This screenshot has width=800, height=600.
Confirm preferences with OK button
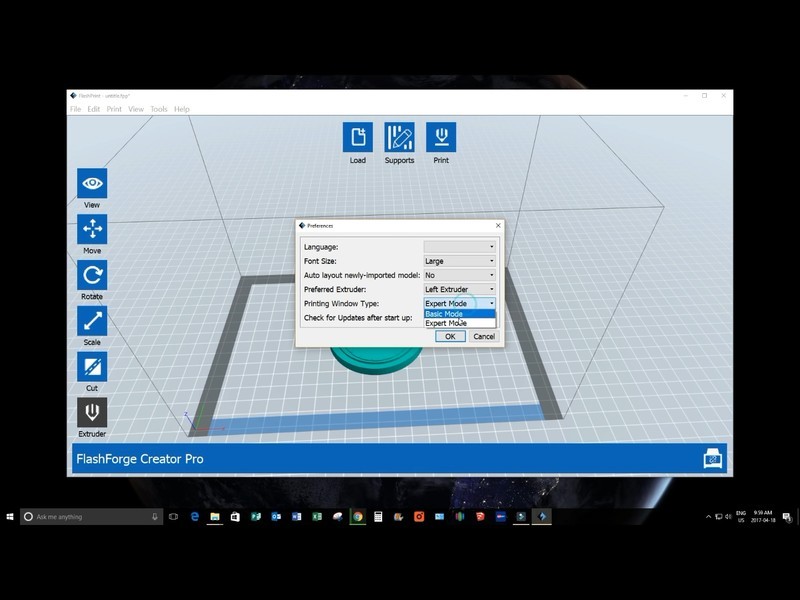click(450, 337)
